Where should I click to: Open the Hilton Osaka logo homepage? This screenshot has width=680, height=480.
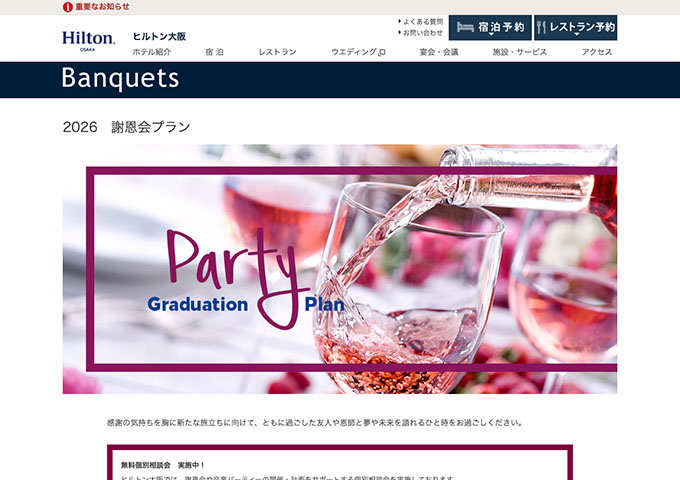pyautogui.click(x=88, y=41)
